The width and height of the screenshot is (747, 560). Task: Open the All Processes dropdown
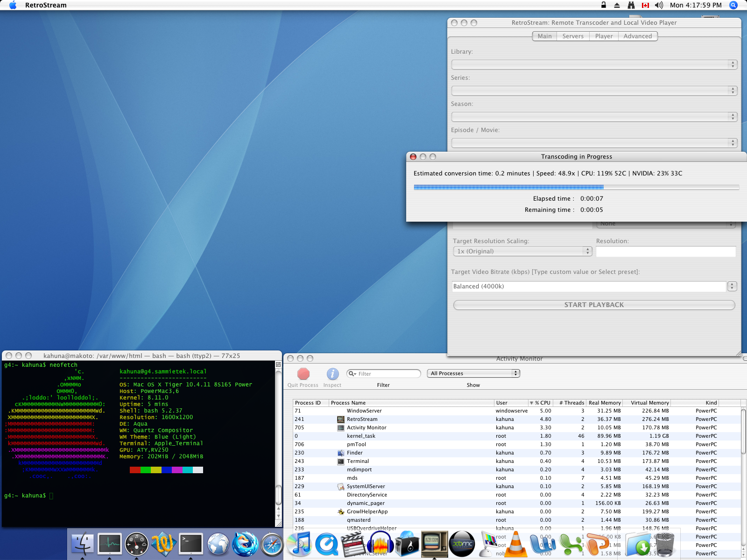click(x=473, y=373)
